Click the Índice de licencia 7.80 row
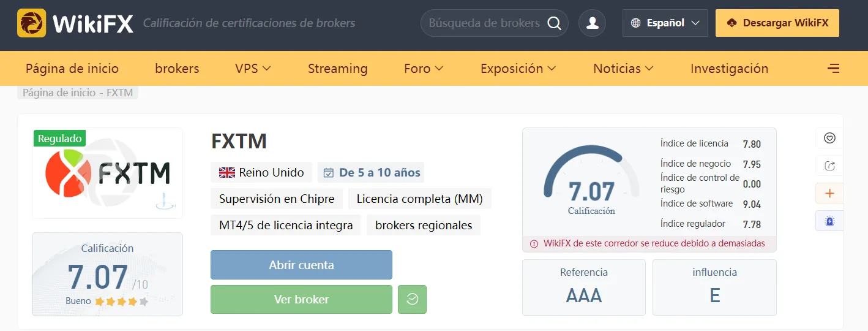Screen dimensions: 868x331 (711, 144)
